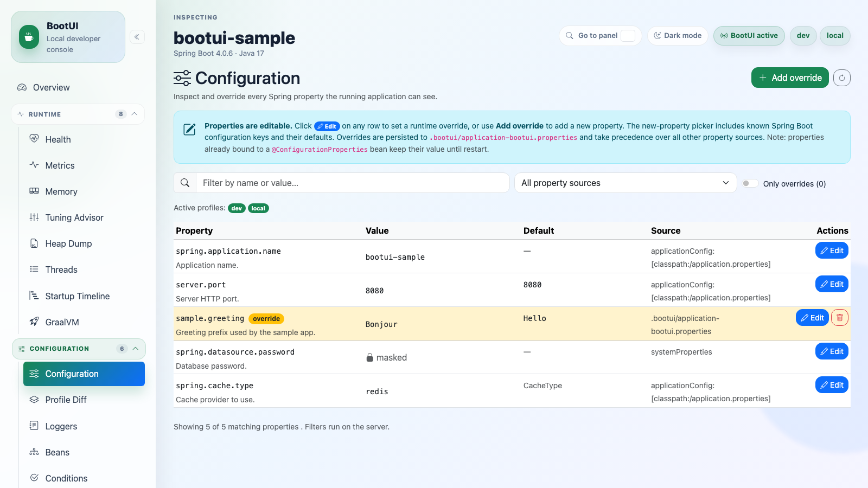Click the Bonjour value cell

[x=381, y=324]
